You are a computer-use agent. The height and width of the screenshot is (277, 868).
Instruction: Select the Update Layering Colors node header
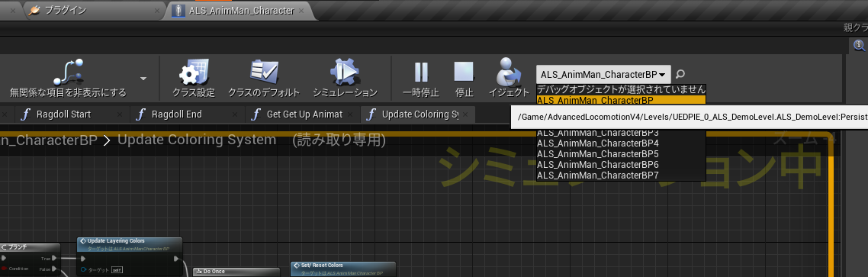[x=130, y=243]
